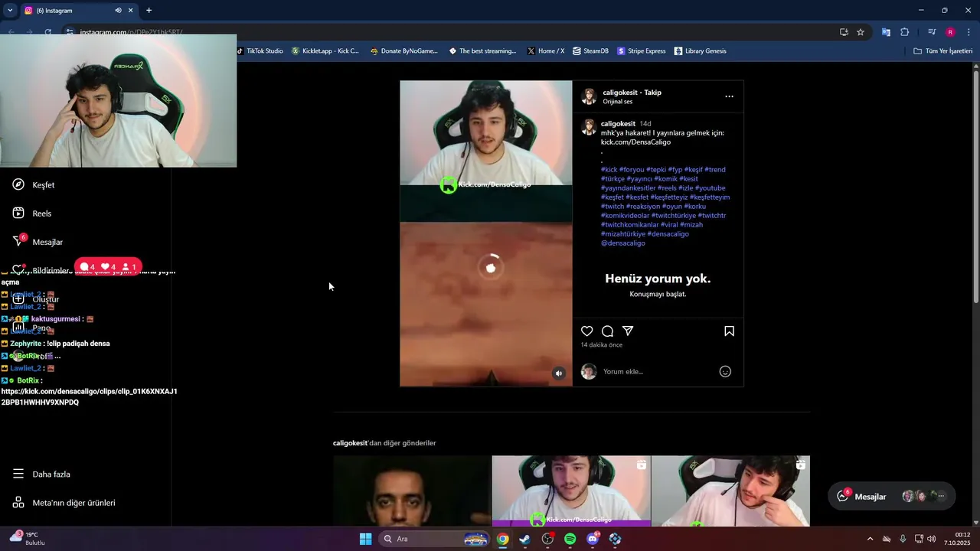The image size is (980, 551).
Task: Open SteamDB bookmark
Action: (590, 51)
